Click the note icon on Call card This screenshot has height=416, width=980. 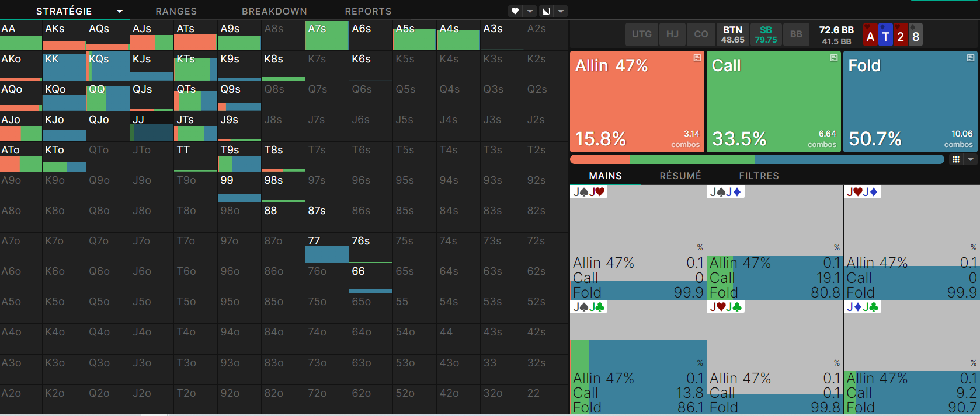[833, 58]
